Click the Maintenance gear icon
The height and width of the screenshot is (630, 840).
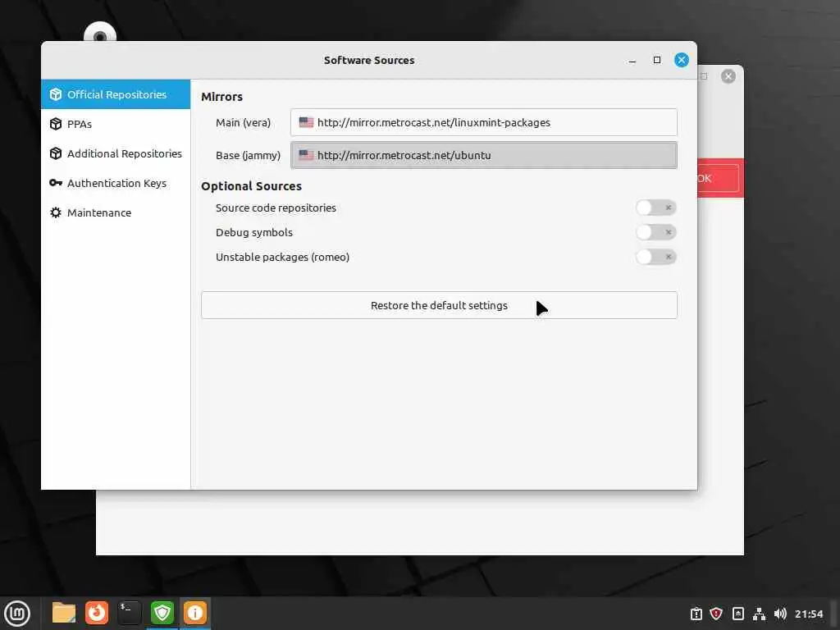(x=56, y=212)
